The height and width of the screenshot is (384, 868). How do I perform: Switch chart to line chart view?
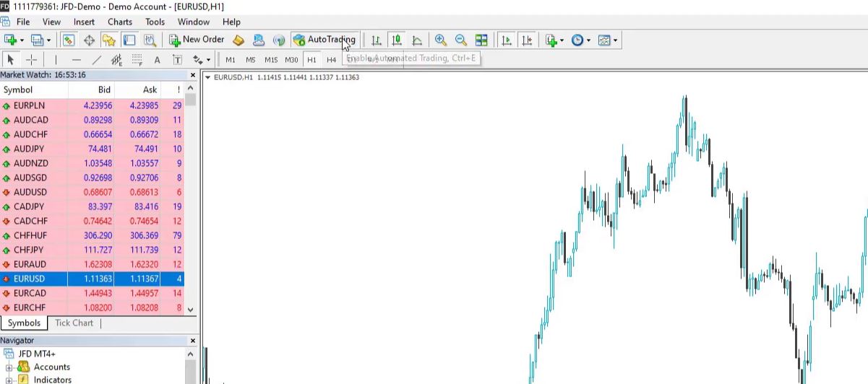click(417, 40)
